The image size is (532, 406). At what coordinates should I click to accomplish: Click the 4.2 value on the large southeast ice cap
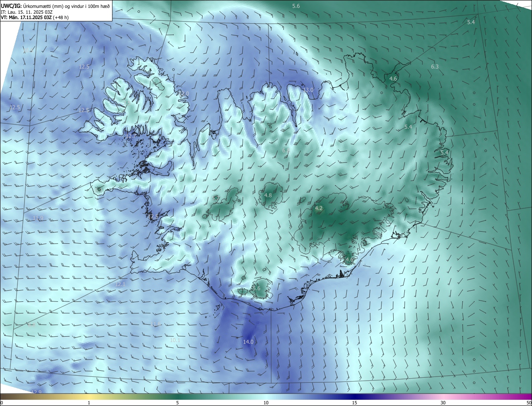[319, 208]
